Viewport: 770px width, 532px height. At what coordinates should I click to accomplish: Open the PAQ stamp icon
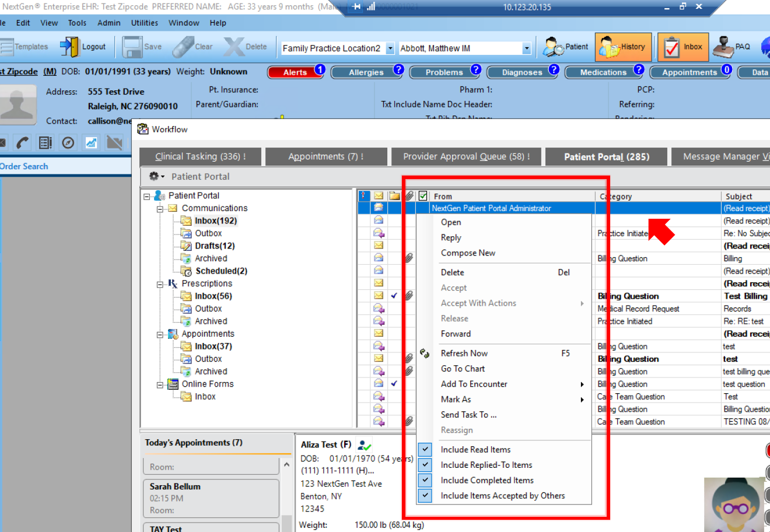(x=723, y=47)
